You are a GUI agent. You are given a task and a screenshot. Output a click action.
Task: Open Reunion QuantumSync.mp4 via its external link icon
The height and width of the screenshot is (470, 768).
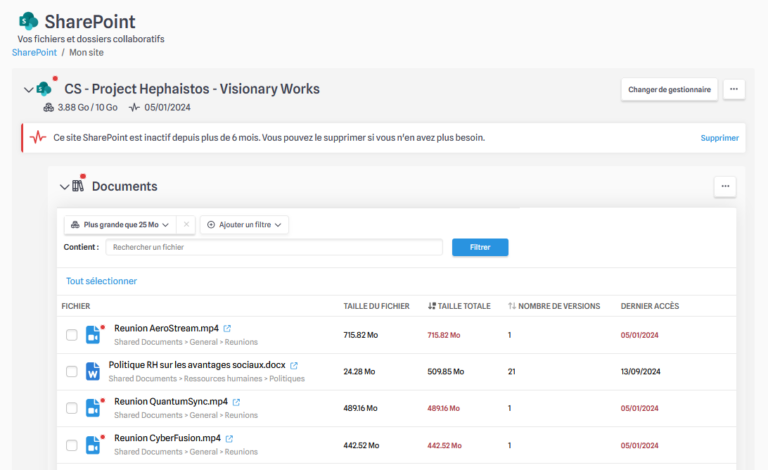236,402
